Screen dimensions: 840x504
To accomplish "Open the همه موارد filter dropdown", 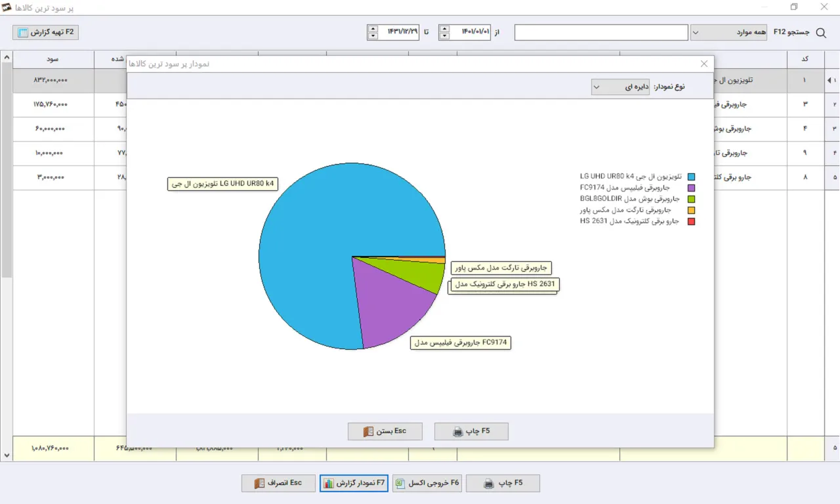I will tap(728, 32).
